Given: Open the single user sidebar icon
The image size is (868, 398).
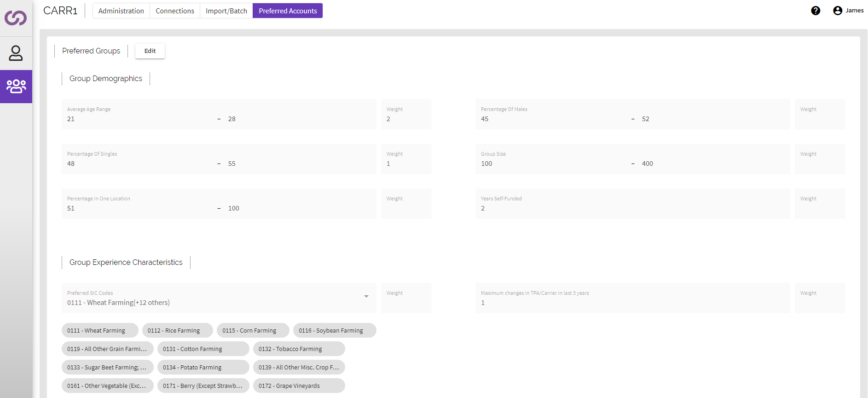Looking at the screenshot, I should 16,53.
